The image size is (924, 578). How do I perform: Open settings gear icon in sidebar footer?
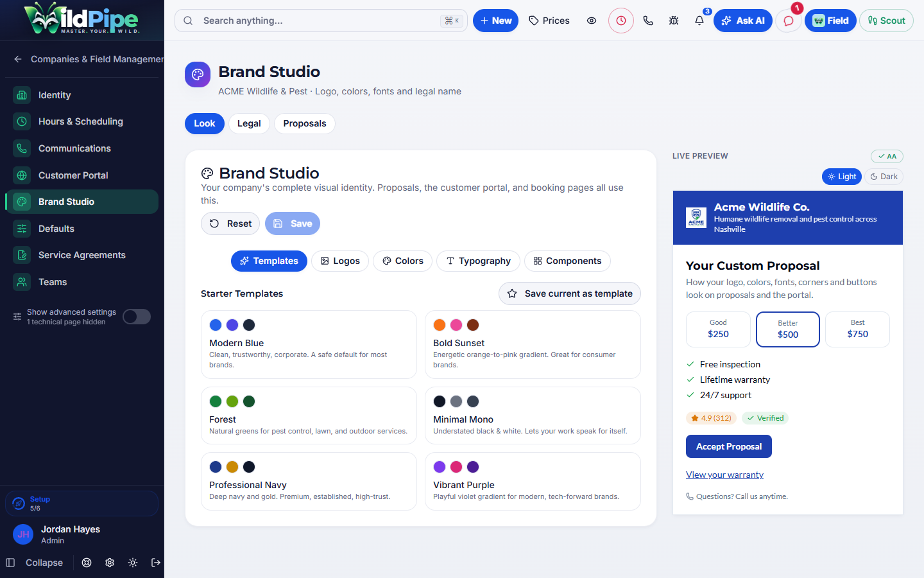tap(110, 563)
